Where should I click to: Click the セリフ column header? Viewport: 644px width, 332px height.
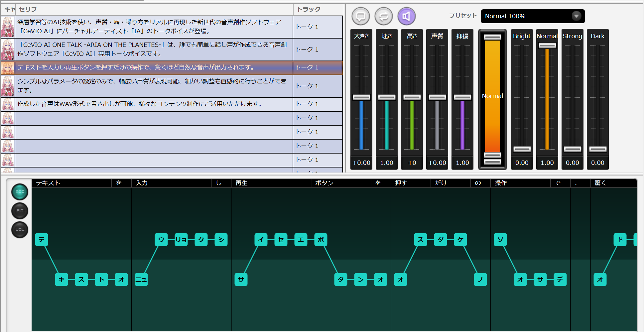point(154,10)
